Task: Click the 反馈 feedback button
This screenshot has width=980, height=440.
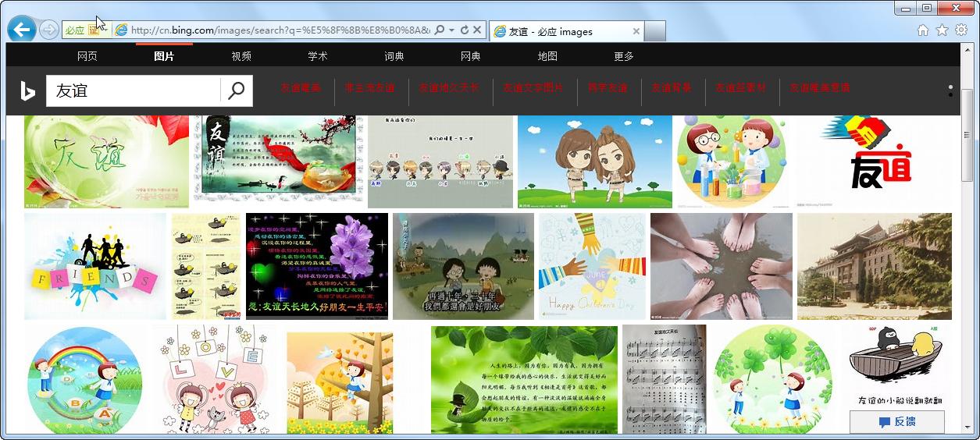Action: tap(897, 421)
